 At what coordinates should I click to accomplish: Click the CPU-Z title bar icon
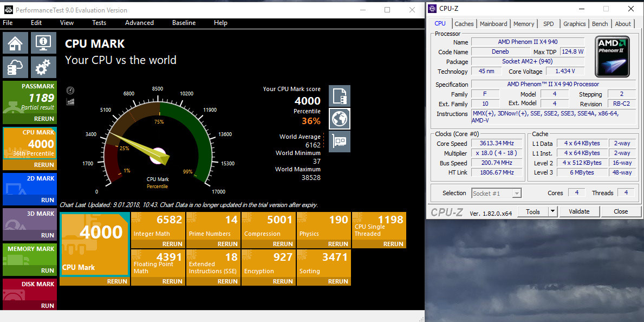(432, 8)
